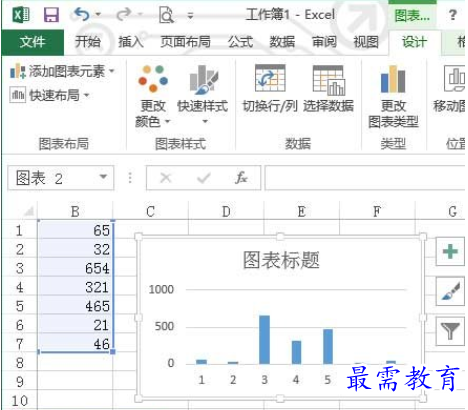Click the 1000 vertical axis label
The width and height of the screenshot is (468, 410).
(161, 289)
